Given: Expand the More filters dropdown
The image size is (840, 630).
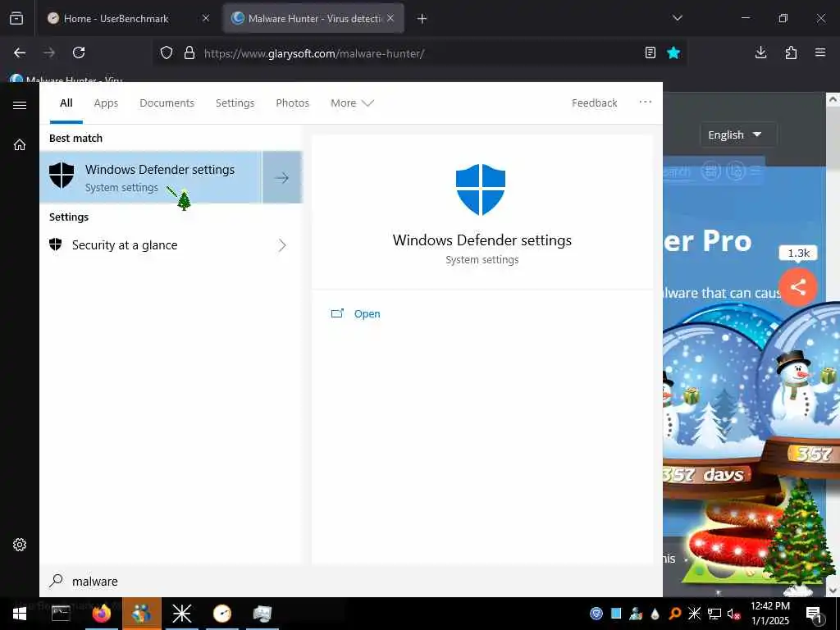Looking at the screenshot, I should [352, 103].
